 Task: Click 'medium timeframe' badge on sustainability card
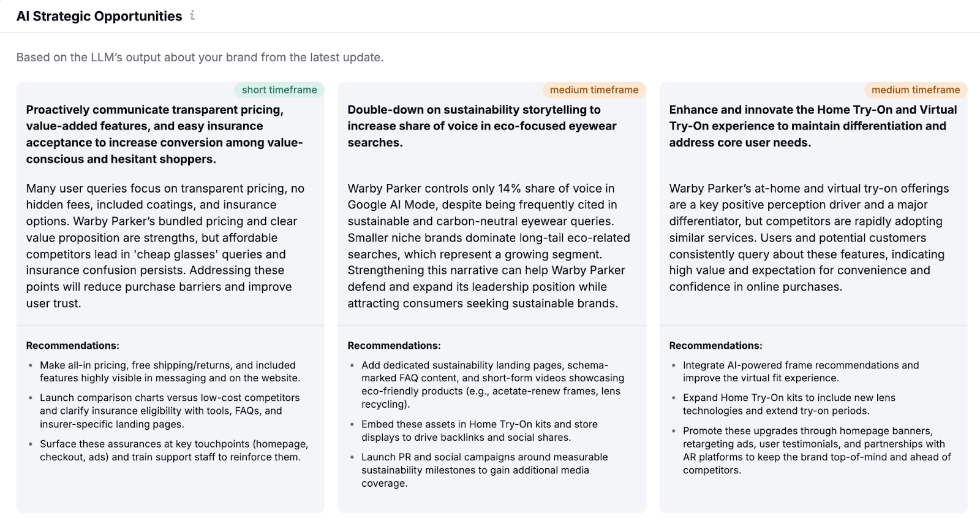coord(594,90)
